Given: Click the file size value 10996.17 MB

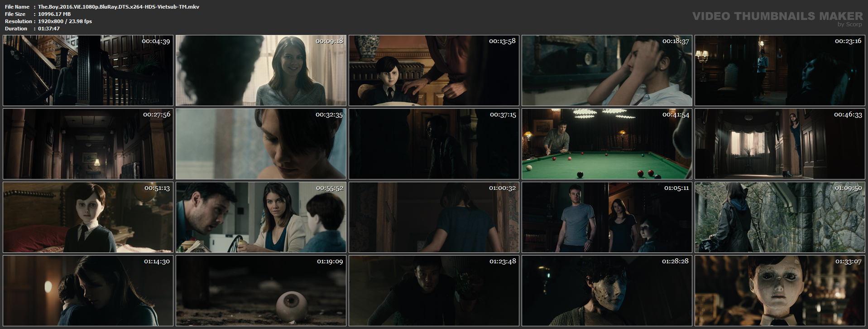Looking at the screenshot, I should point(54,14).
